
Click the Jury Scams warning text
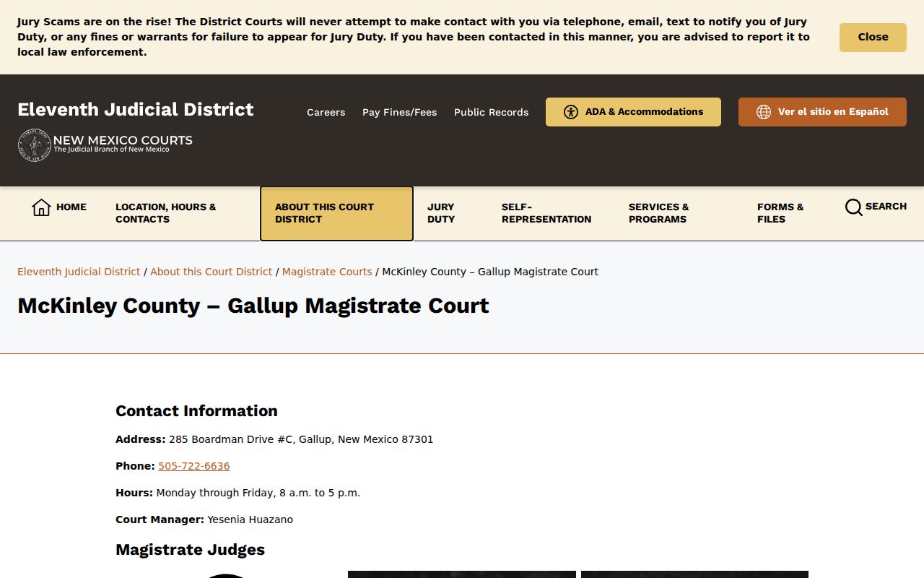(414, 37)
